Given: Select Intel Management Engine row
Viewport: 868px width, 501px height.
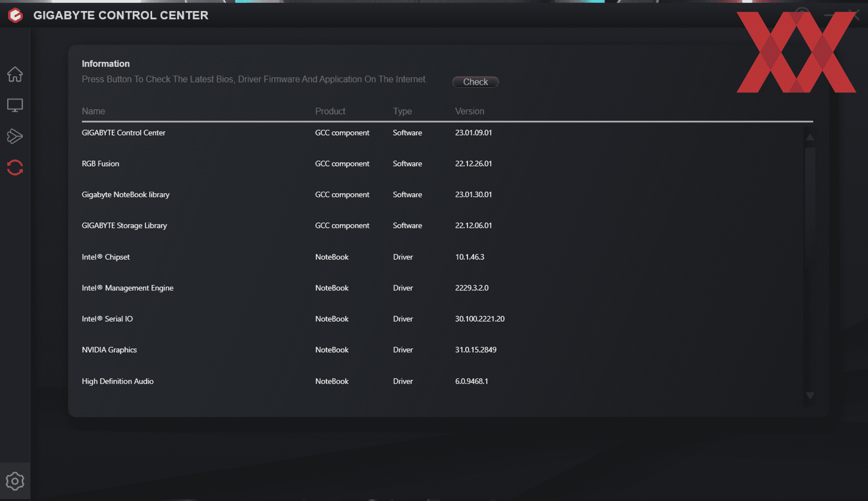Looking at the screenshot, I should point(443,288).
